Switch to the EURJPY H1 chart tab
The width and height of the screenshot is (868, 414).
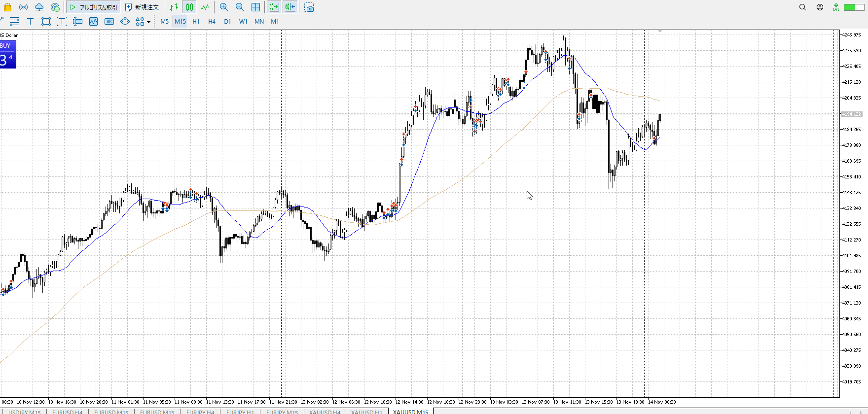pyautogui.click(x=240, y=412)
